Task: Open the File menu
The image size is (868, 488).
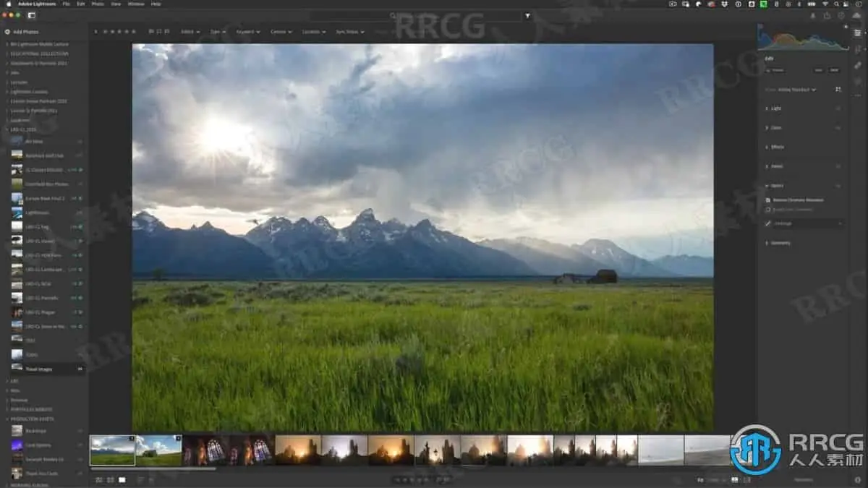Action: point(66,4)
